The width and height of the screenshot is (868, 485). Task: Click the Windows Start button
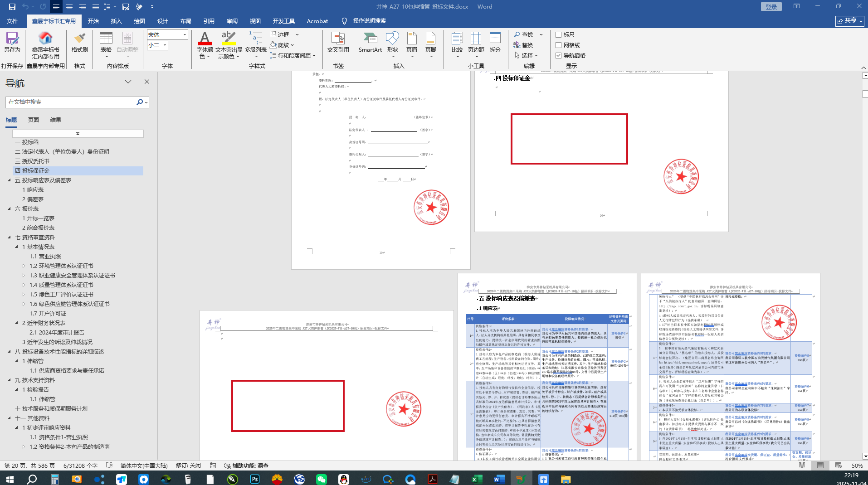tap(10, 479)
